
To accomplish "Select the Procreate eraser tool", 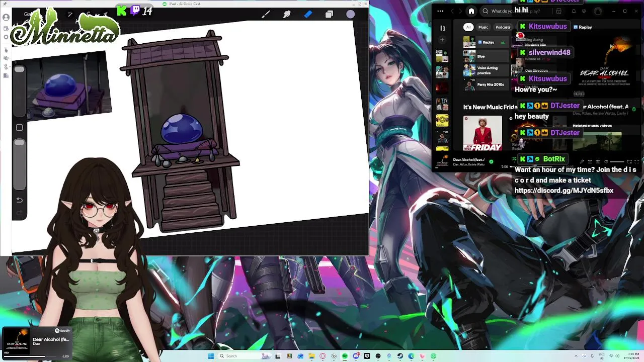I will click(308, 15).
